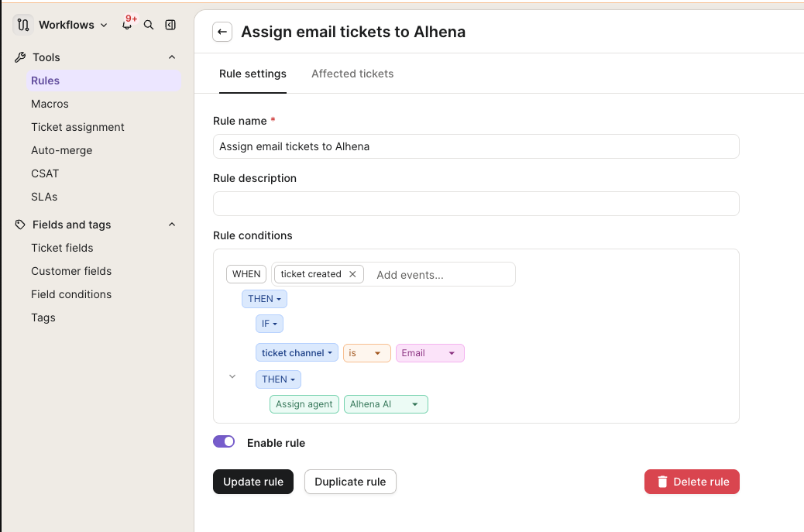The width and height of the screenshot is (804, 532).
Task: Collapse the Fields and tags chevron
Action: click(x=172, y=225)
